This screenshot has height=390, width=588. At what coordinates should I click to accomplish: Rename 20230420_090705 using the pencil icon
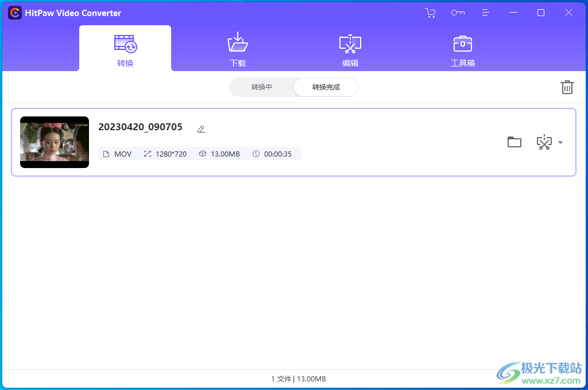click(x=201, y=128)
